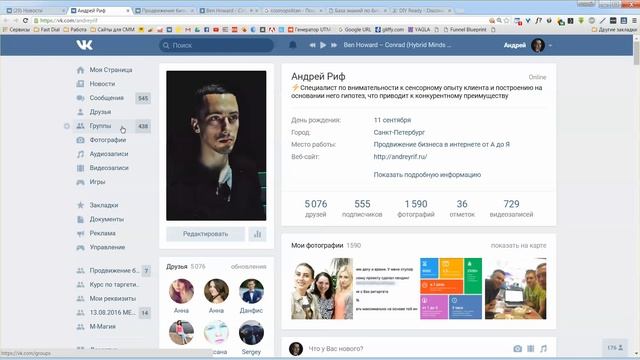
Task: Click the Фотографии camera icon
Action: [x=80, y=140]
